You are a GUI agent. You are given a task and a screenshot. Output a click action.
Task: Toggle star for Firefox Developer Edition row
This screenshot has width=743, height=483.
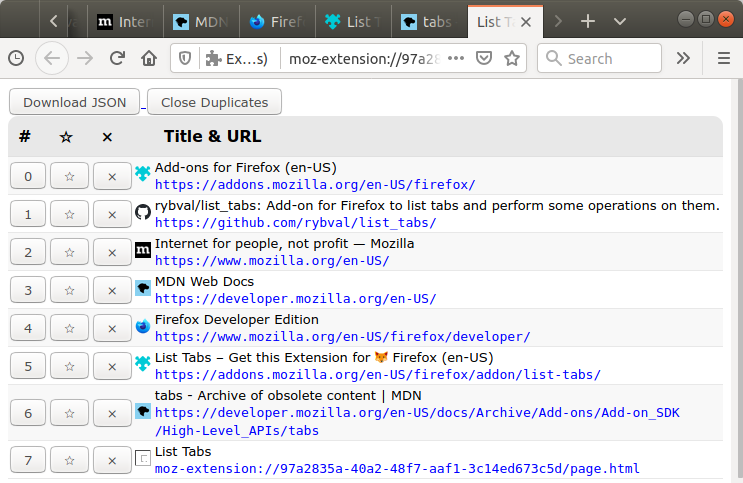click(x=69, y=328)
